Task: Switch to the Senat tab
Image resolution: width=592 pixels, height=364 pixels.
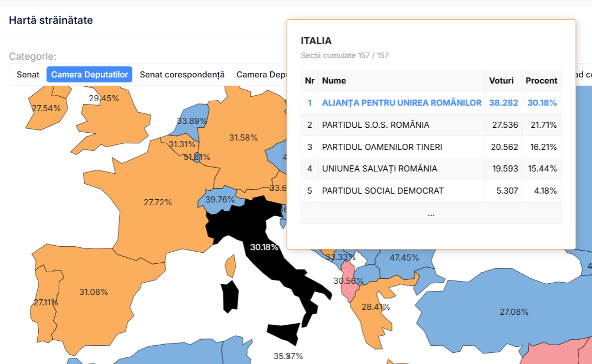Action: coord(28,75)
